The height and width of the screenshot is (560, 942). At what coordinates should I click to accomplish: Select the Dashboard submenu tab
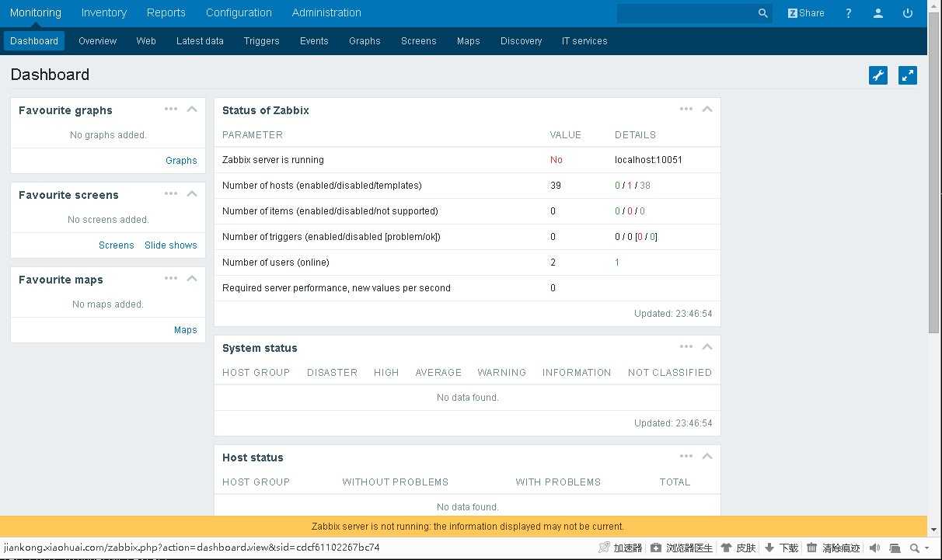34,41
